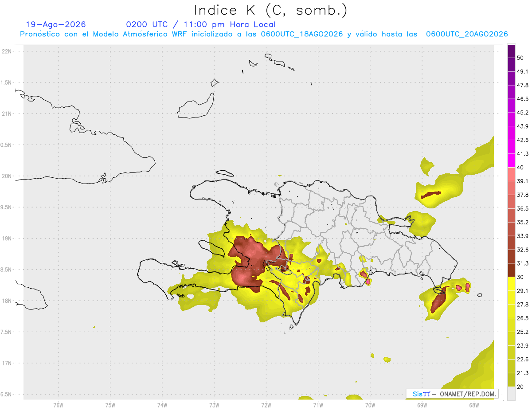Click the colorbar label "35.2"
532x411 pixels.
pyautogui.click(x=523, y=222)
